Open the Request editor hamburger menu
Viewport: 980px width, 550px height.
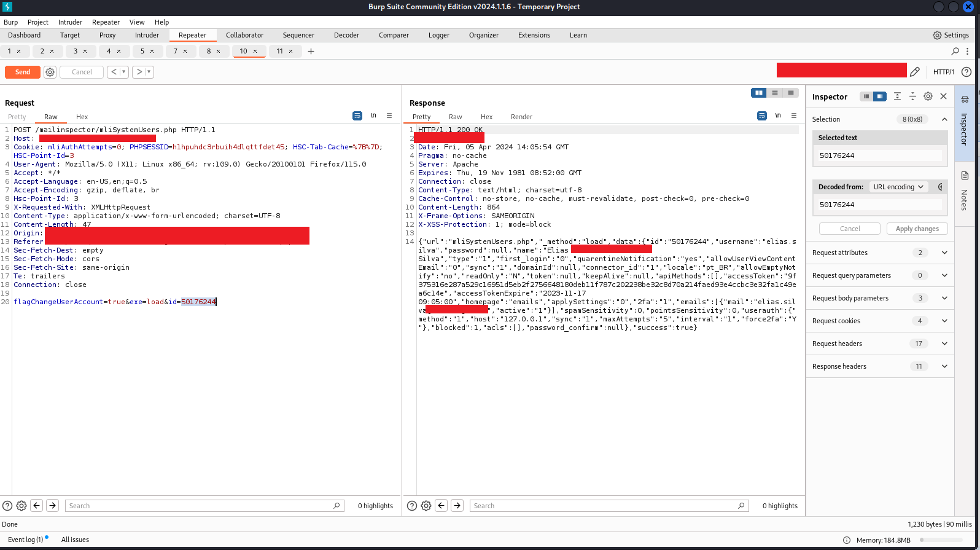(389, 116)
